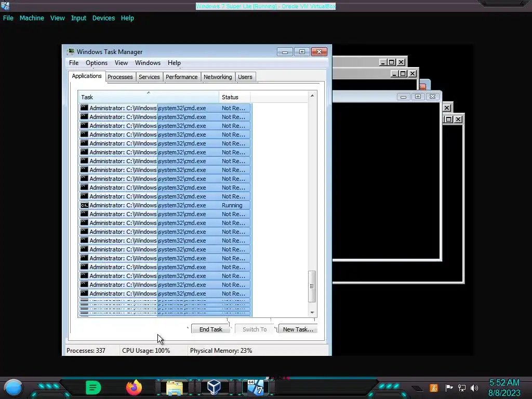This screenshot has width=532, height=399.
Task: Click the CPU Usage: 100% status text
Action: 146,351
